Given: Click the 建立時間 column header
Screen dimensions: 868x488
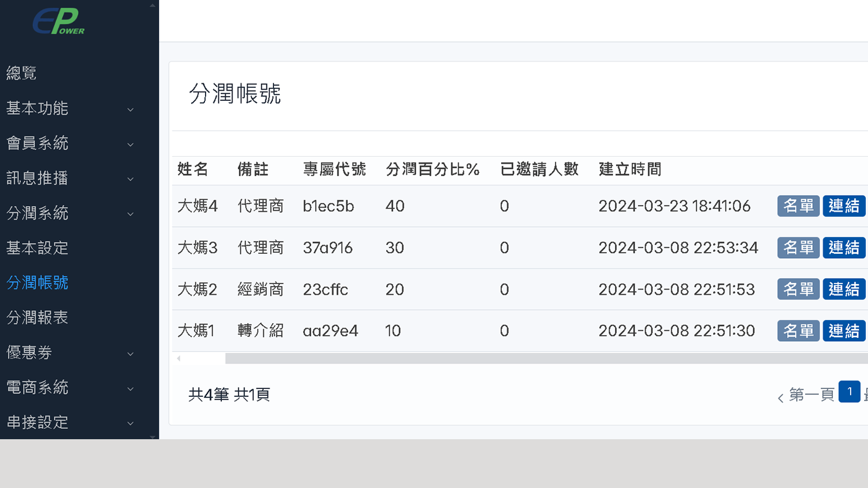Looking at the screenshot, I should (630, 169).
